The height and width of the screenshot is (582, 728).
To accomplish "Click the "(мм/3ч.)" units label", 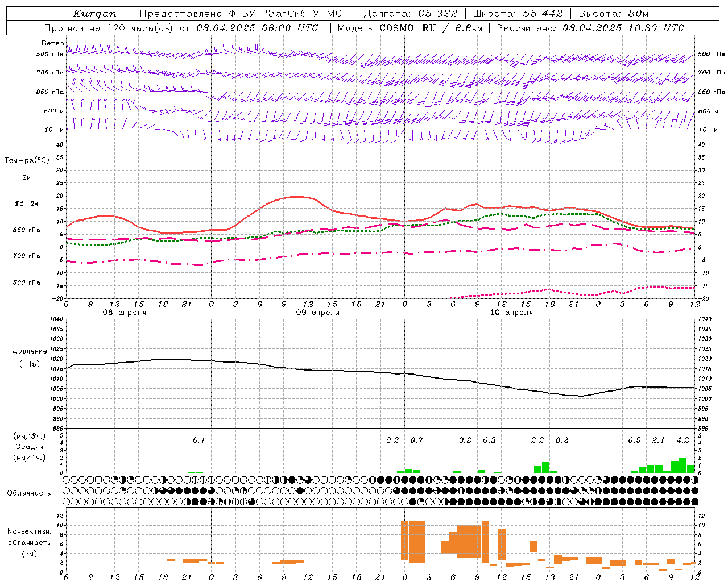I will [x=29, y=436].
